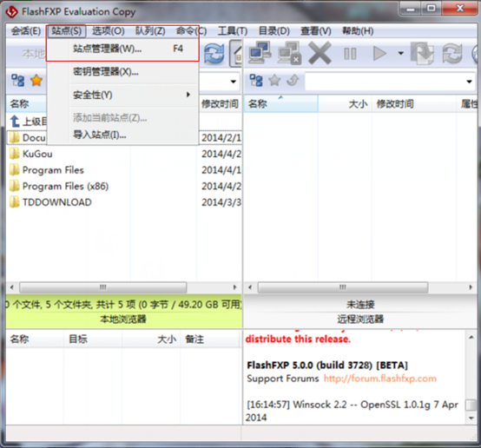Sort remote list by 大小 column
Viewport: 481px width, 448px height.
tap(345, 103)
